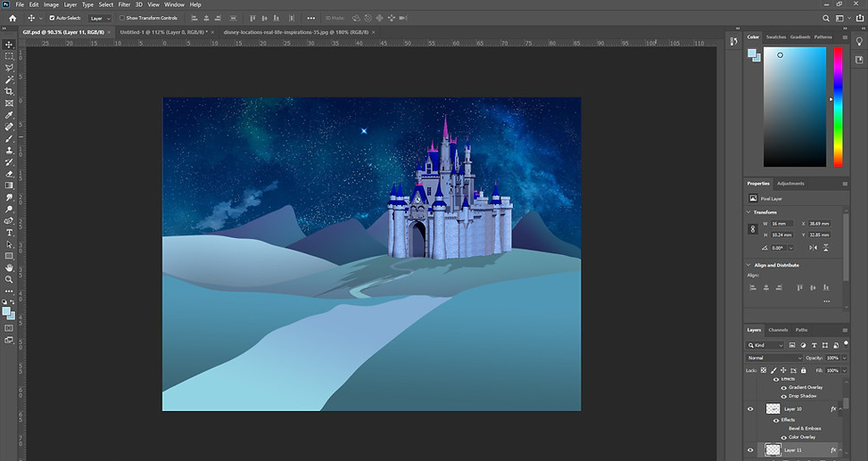This screenshot has width=868, height=461.
Task: Click the Home button in options bar
Action: coord(12,18)
